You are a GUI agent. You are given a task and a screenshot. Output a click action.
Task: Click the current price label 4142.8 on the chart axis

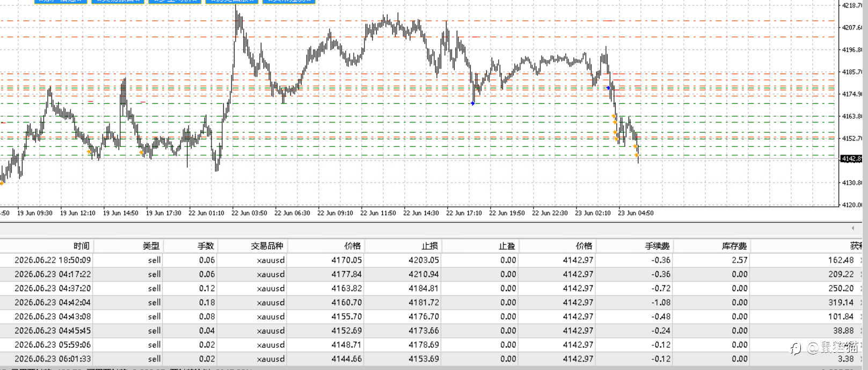point(851,158)
